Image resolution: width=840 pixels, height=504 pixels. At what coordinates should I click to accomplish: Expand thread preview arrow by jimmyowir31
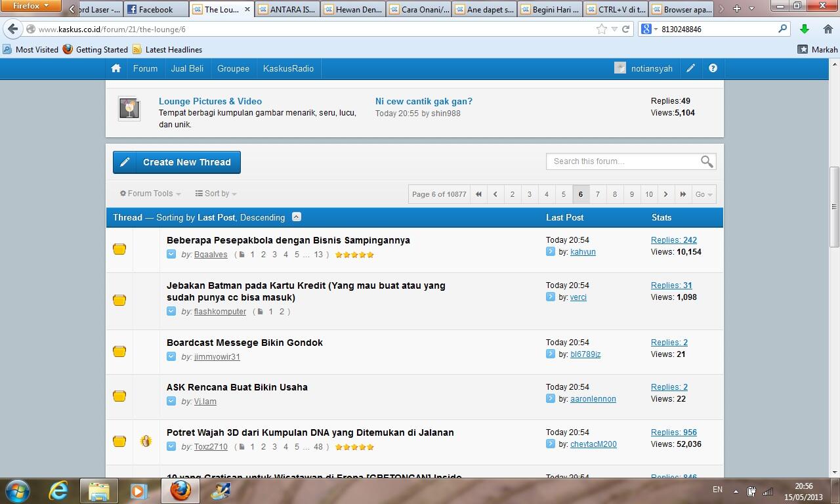(171, 356)
